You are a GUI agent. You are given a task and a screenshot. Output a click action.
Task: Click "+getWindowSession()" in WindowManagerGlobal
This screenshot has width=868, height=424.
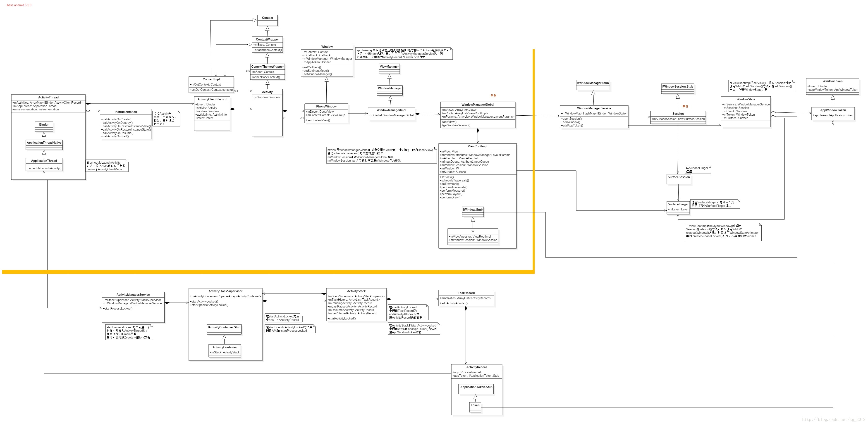click(x=456, y=125)
